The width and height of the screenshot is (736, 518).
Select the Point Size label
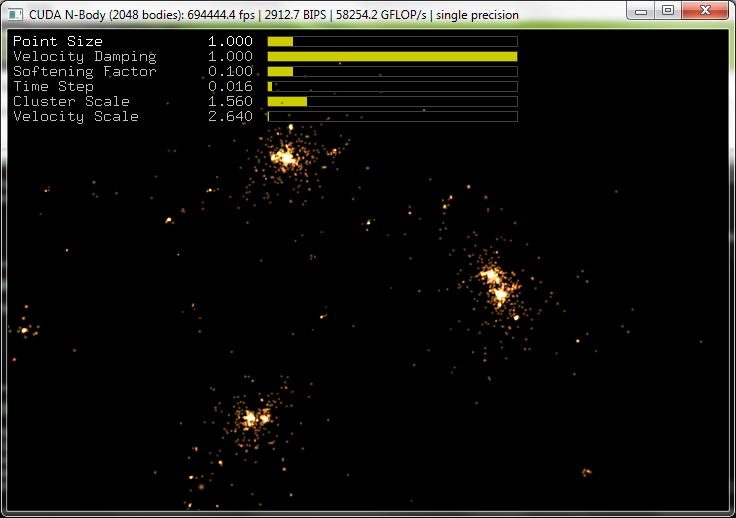[x=58, y=42]
